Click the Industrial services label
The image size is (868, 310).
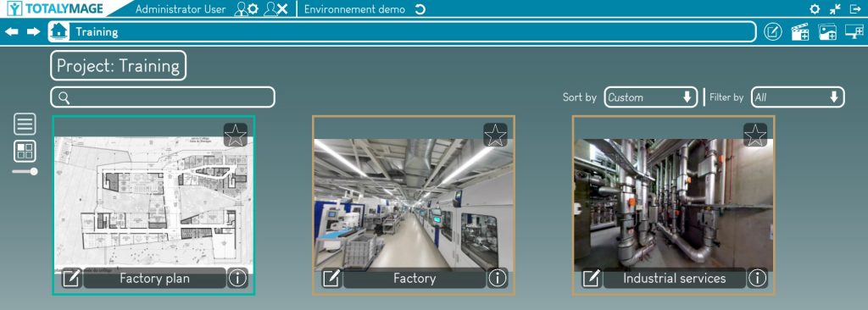tap(674, 279)
